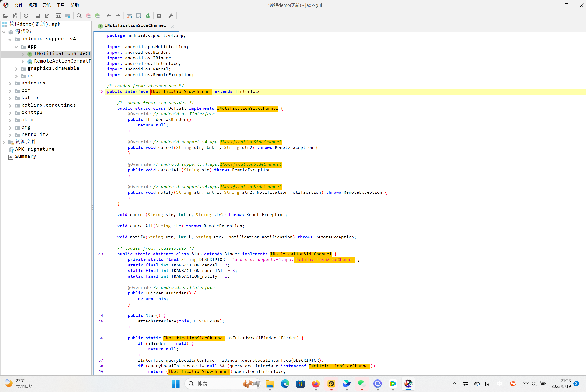Open File Explorer from taskbar
Screen dimensions: 586x392
point(270,384)
